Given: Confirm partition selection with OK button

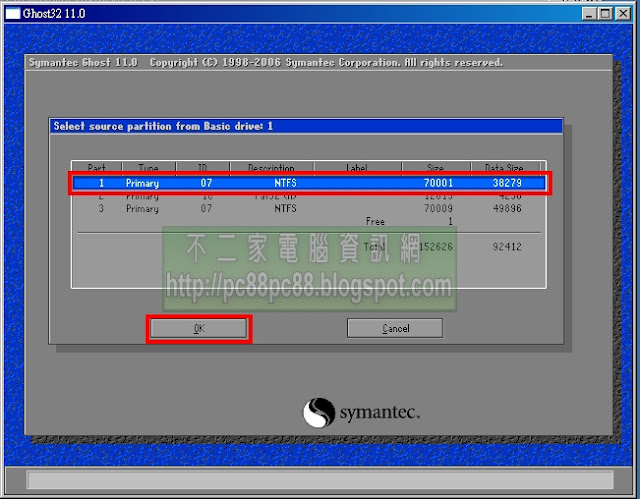Looking at the screenshot, I should coord(199,328).
